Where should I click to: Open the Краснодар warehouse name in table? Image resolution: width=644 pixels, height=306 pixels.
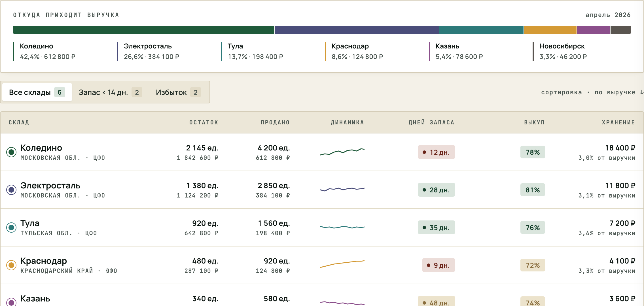[x=44, y=261]
